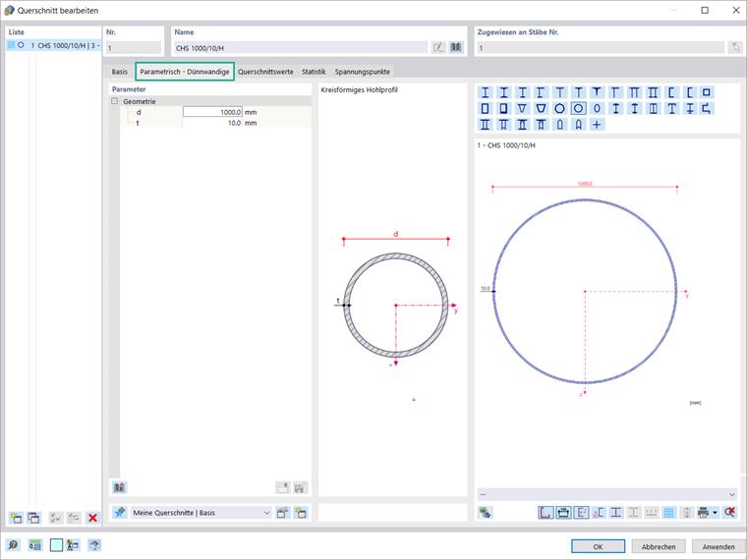The image size is (747, 560).
Task: Select the circular hollow section shape
Action: [578, 109]
